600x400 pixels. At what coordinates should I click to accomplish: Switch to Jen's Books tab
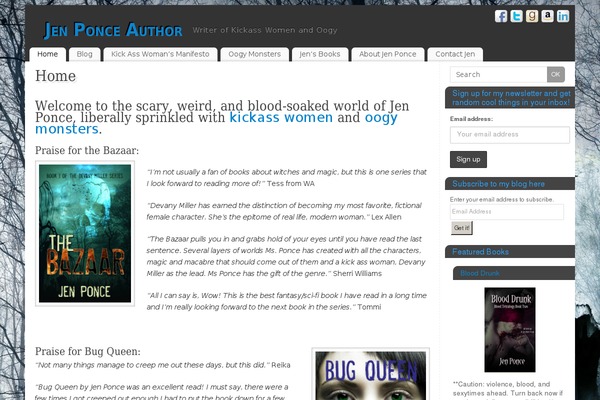pyautogui.click(x=320, y=54)
